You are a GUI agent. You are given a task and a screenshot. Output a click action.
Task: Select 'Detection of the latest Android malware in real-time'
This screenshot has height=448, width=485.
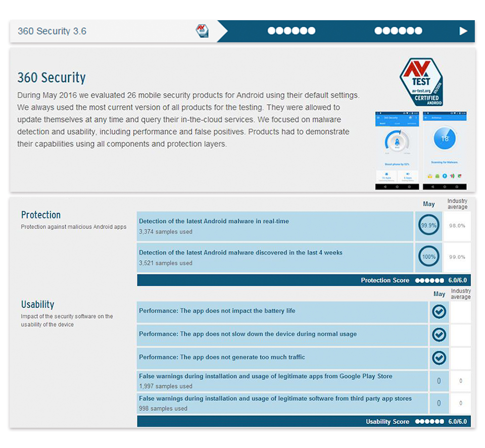coord(214,221)
